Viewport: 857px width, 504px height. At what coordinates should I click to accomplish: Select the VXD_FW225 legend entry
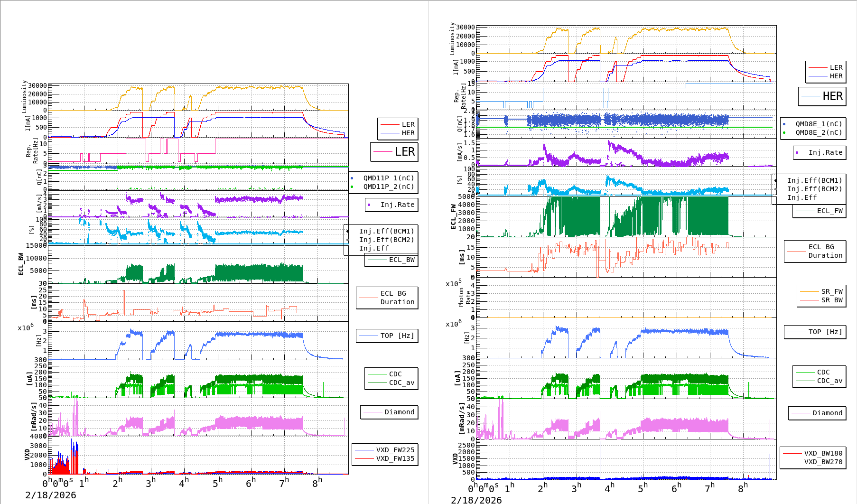[395, 450]
